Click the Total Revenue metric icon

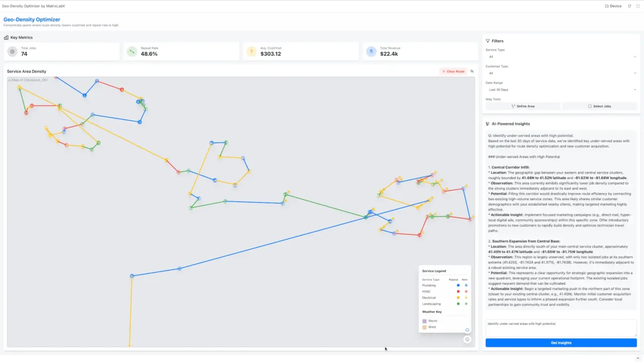[x=371, y=51]
